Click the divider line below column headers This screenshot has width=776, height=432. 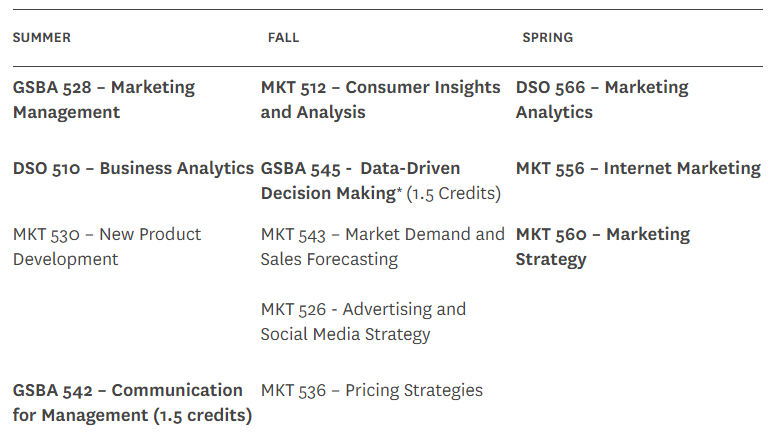pos(388,66)
